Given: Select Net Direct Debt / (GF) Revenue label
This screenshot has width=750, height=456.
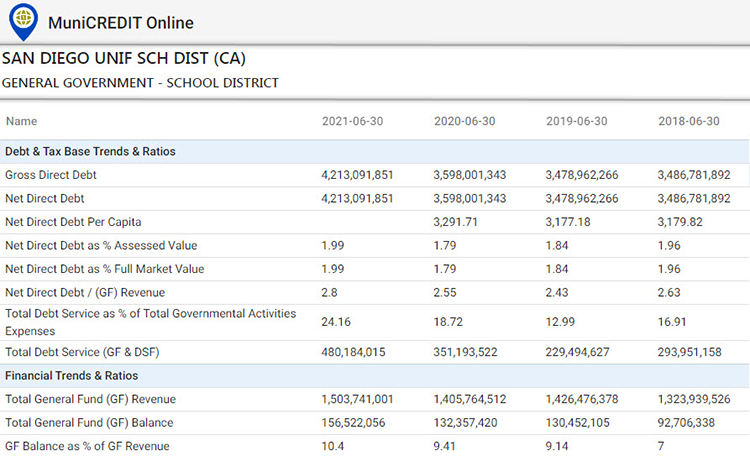Looking at the screenshot, I should [x=85, y=292].
